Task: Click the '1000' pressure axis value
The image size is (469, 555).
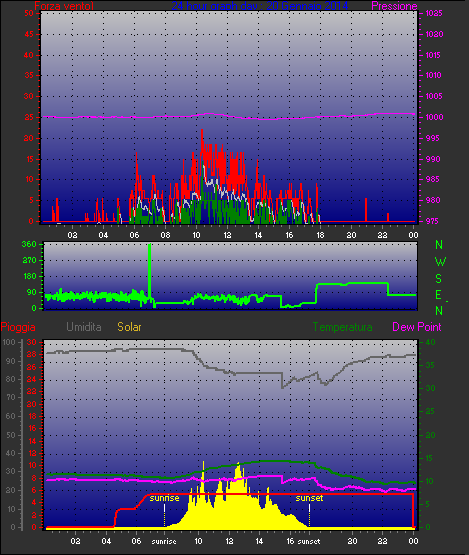Action: [x=434, y=117]
